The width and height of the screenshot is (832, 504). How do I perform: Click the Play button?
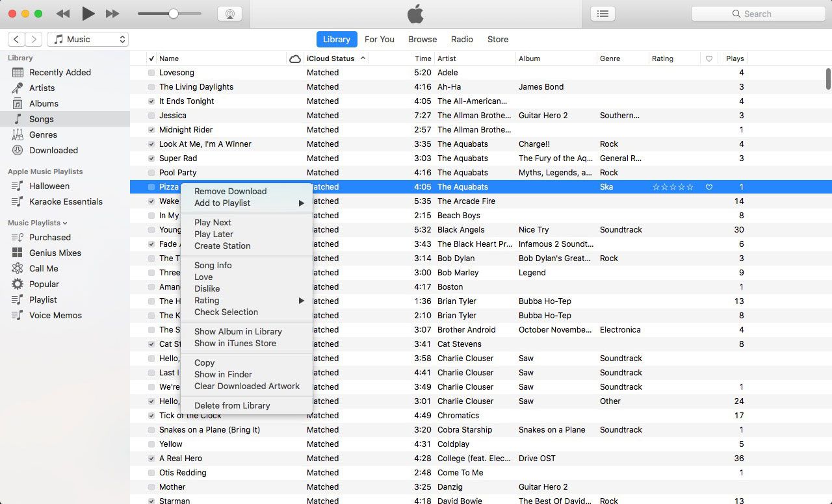tap(89, 14)
